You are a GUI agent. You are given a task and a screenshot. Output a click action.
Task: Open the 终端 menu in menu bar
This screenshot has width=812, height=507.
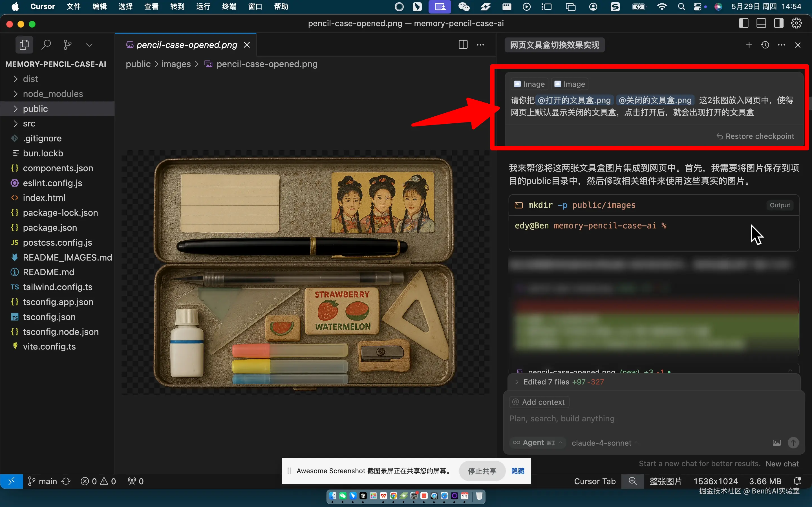[x=229, y=6]
